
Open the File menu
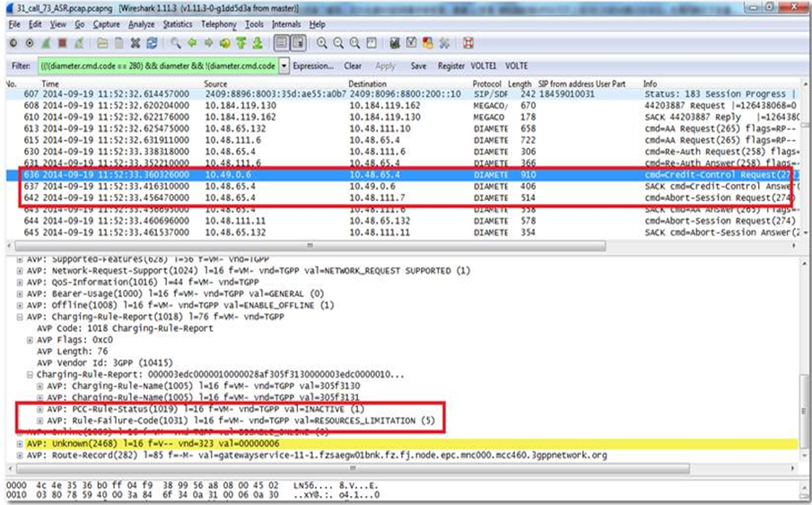(x=14, y=24)
